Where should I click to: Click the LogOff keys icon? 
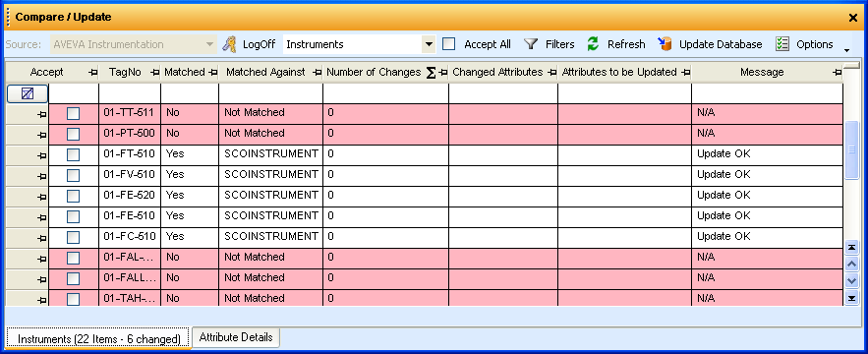(230, 44)
